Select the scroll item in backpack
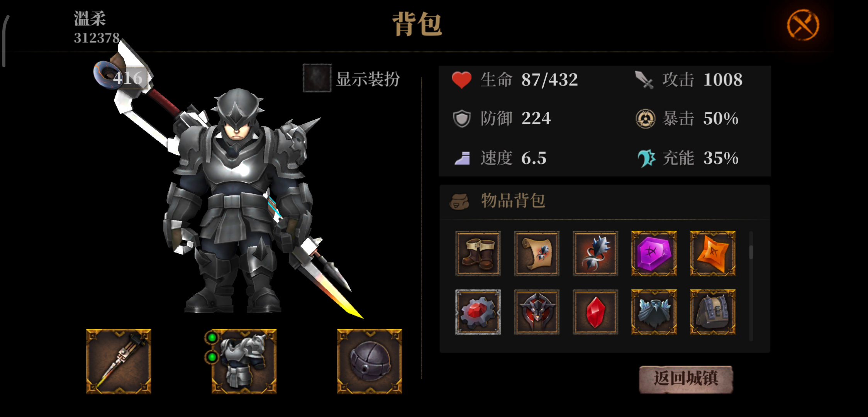Screen dimensions: 868x417 tap(537, 254)
